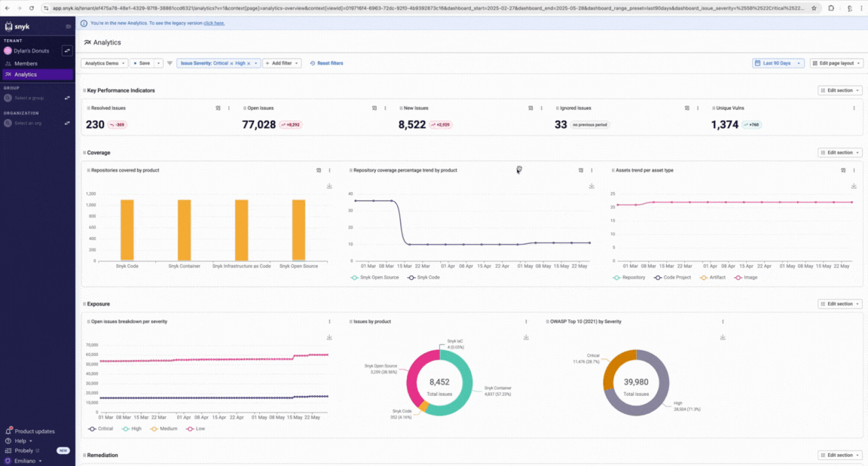This screenshot has height=466, width=868.
Task: Open the kebab menu on Unique Vulns card
Action: point(854,108)
